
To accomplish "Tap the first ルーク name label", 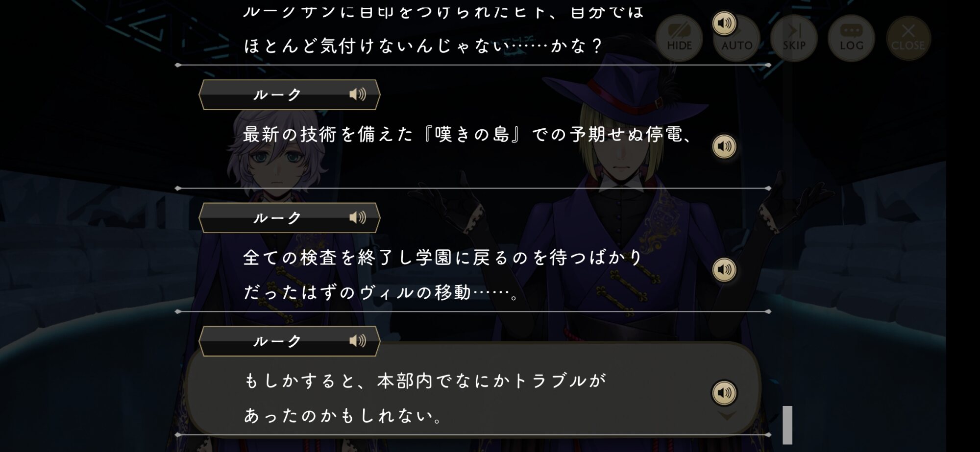I will click(x=277, y=95).
